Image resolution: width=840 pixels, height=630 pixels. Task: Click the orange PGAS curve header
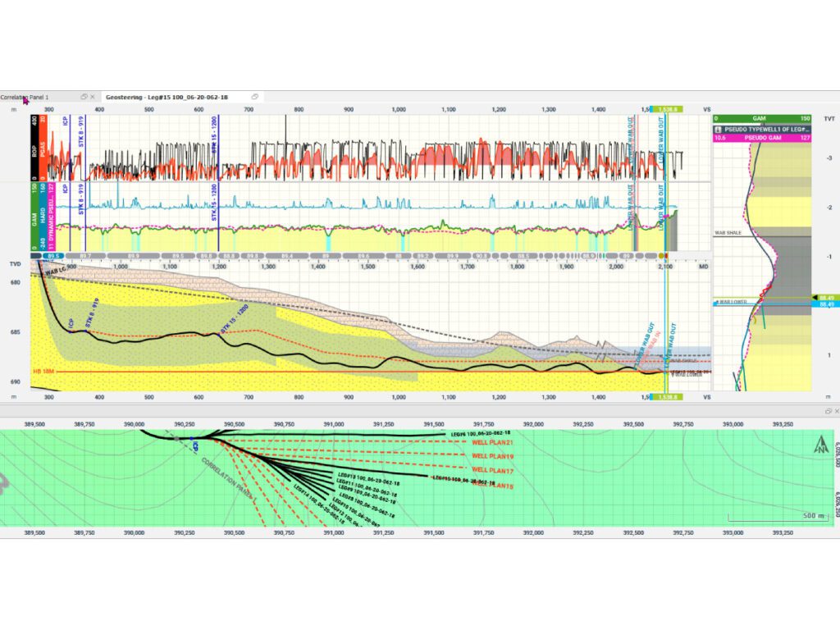pos(43,148)
